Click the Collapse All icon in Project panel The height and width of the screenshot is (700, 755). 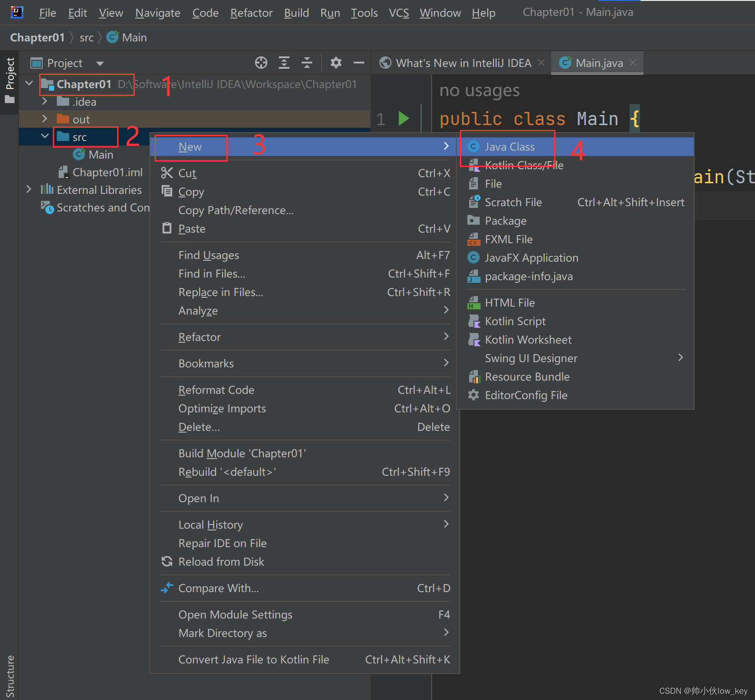307,63
